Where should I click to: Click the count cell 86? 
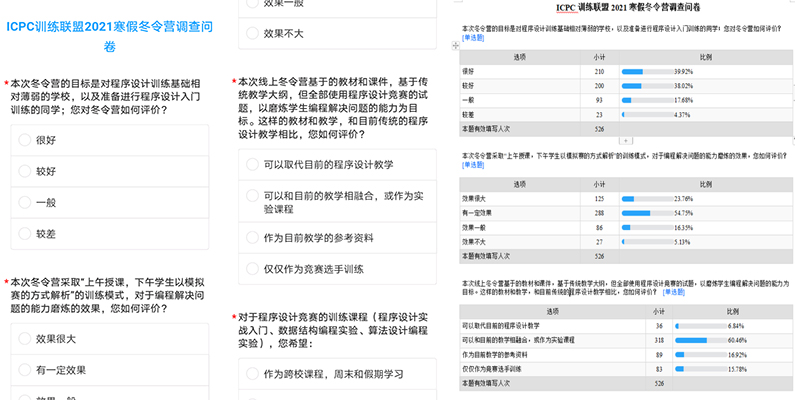[x=599, y=228]
